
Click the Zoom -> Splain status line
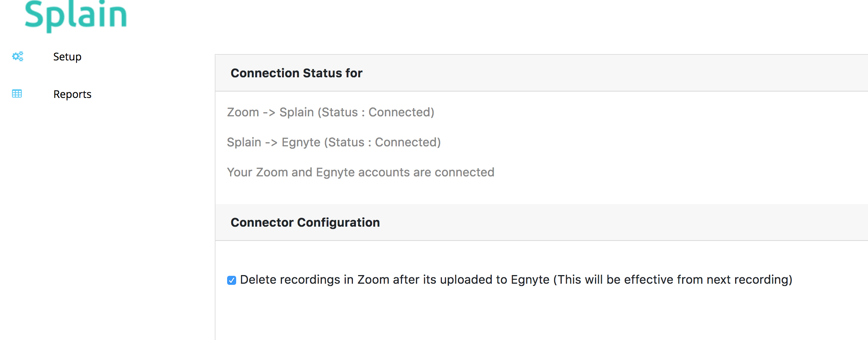pos(330,112)
